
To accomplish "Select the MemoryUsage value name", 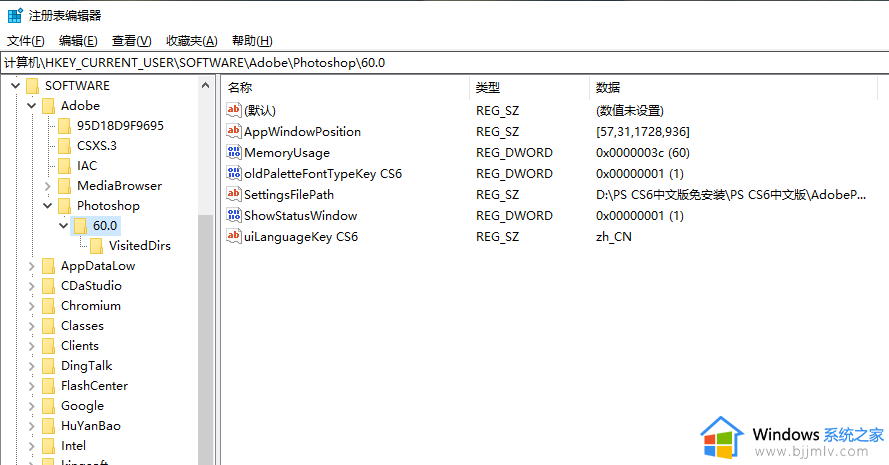I will point(287,153).
